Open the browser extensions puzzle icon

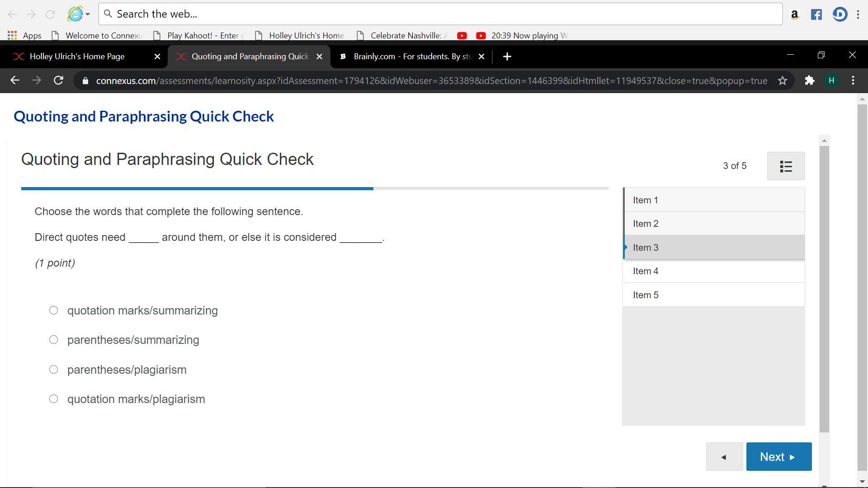click(x=810, y=81)
